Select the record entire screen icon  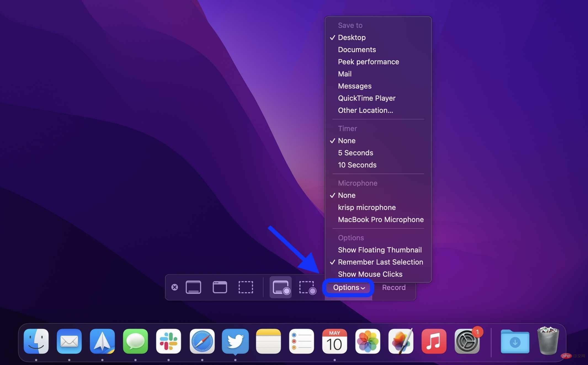click(281, 287)
